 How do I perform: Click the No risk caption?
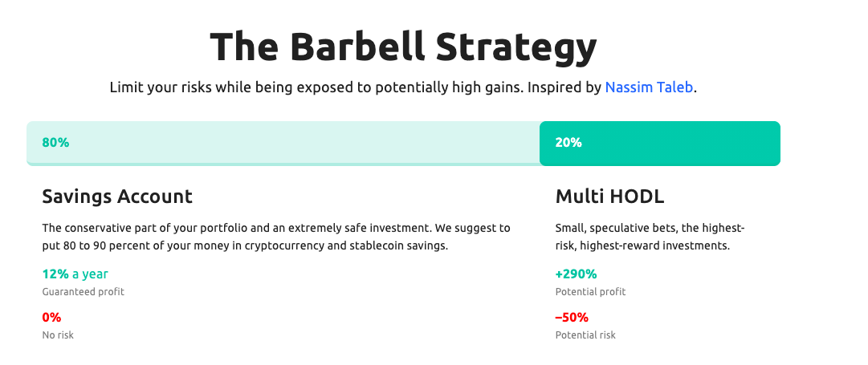(58, 335)
